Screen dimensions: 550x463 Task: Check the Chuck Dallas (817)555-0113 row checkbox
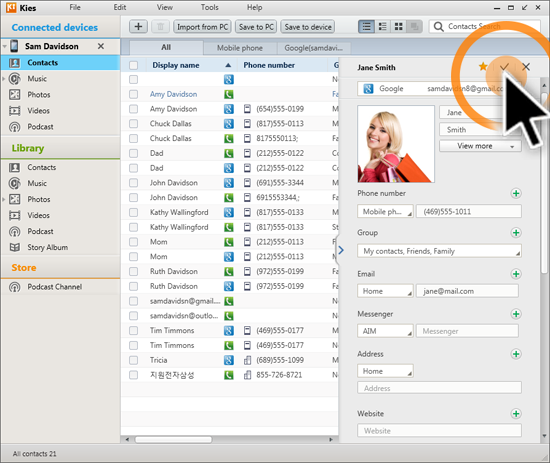133,123
